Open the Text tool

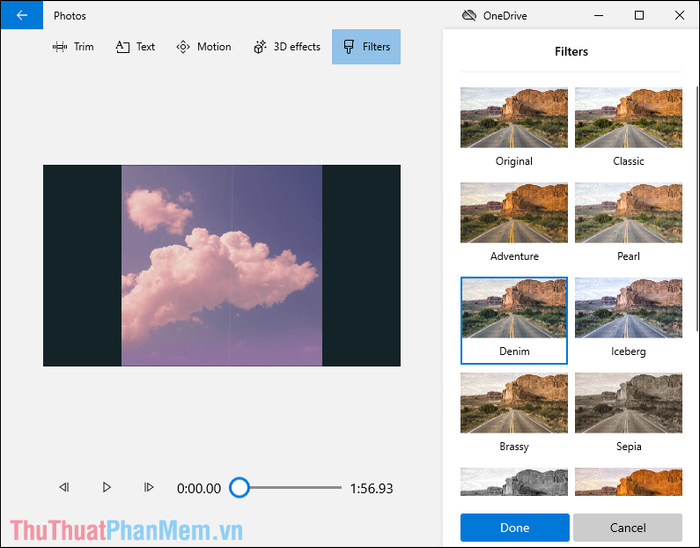(135, 47)
